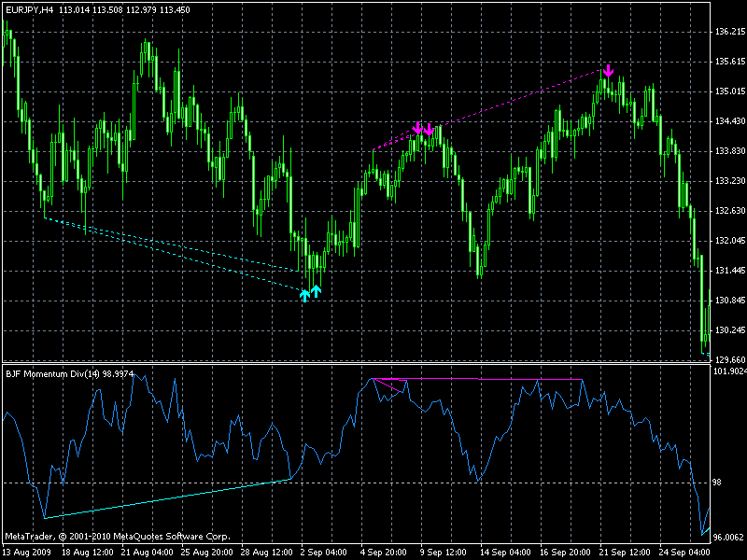Click the 21 Aug 04:00 time label
The image size is (747, 560).
(147, 553)
